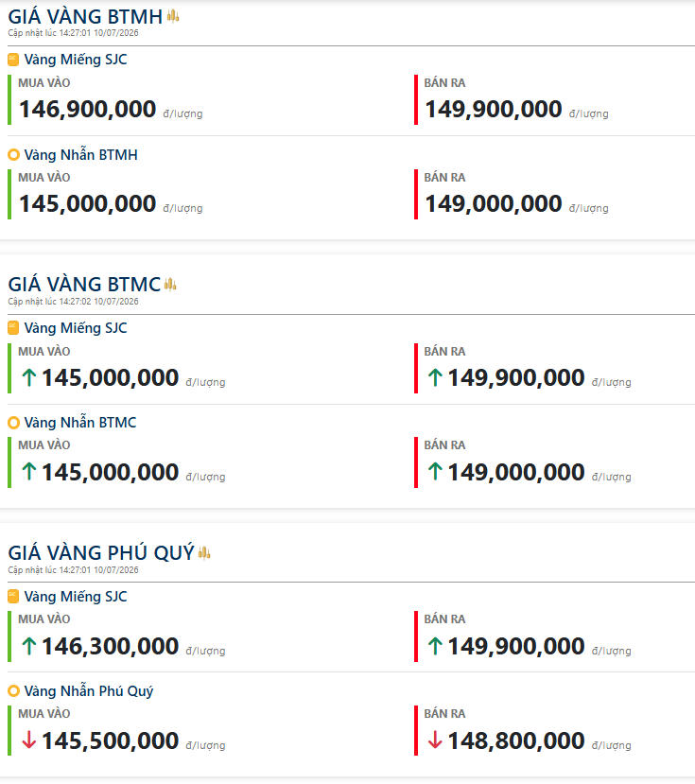The width and height of the screenshot is (695, 784).
Task: Click the gold bar icon in Phú Quý section
Action: 13,596
